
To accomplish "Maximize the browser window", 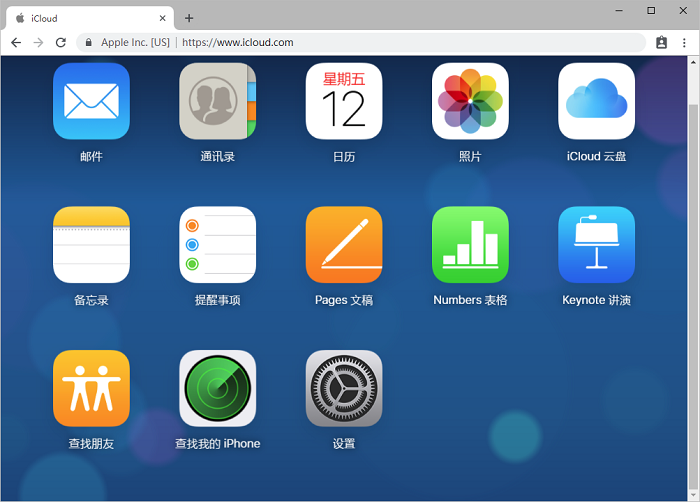I will (651, 10).
